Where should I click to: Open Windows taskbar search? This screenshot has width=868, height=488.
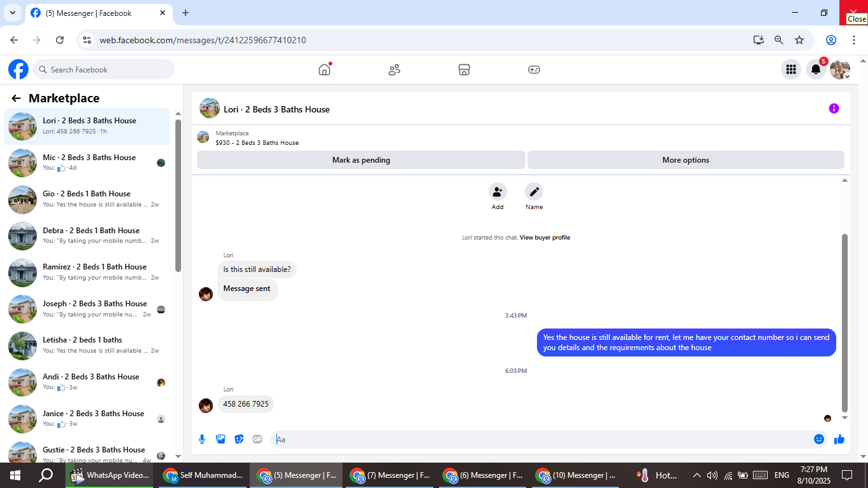pos(46,475)
